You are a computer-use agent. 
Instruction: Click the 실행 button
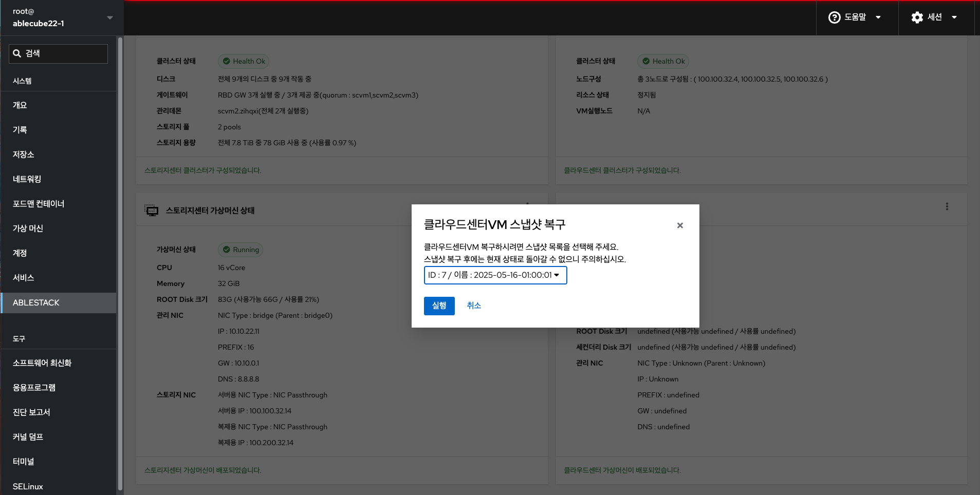pyautogui.click(x=439, y=306)
